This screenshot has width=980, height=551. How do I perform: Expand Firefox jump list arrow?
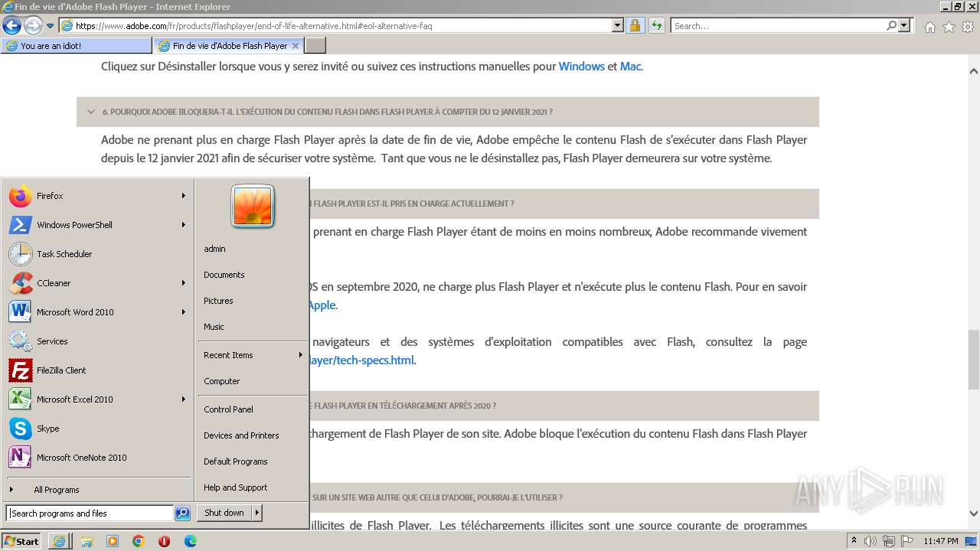tap(184, 196)
